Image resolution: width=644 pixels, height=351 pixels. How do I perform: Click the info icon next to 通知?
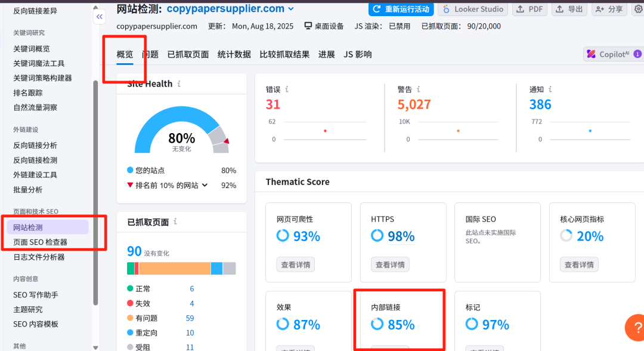click(550, 89)
